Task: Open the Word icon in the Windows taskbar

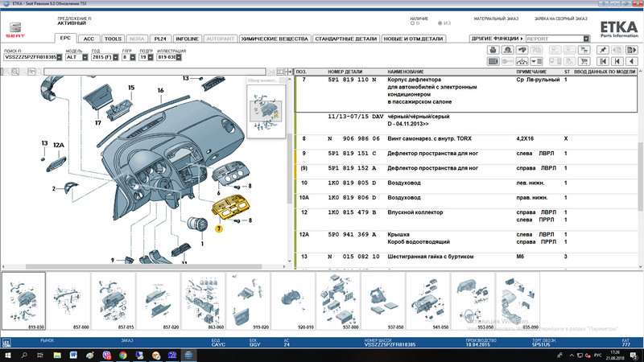Action: coord(72,354)
